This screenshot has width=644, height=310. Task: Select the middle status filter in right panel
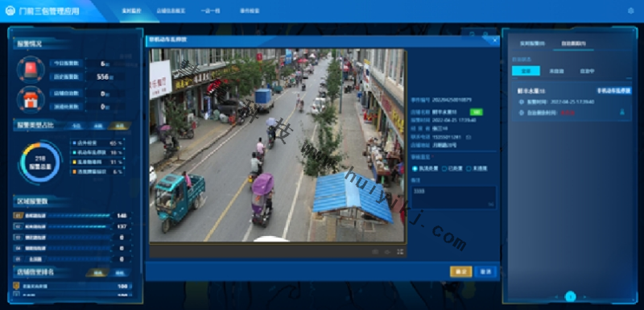[x=556, y=71]
